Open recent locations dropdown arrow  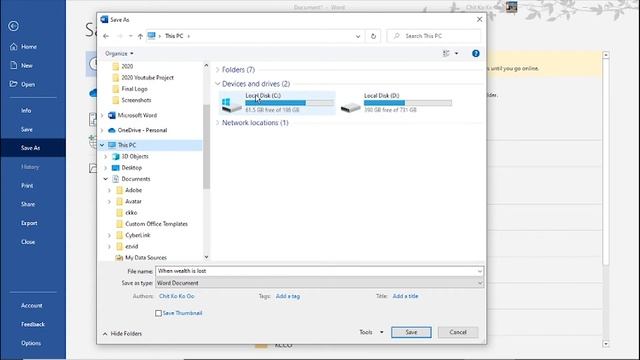tap(131, 36)
